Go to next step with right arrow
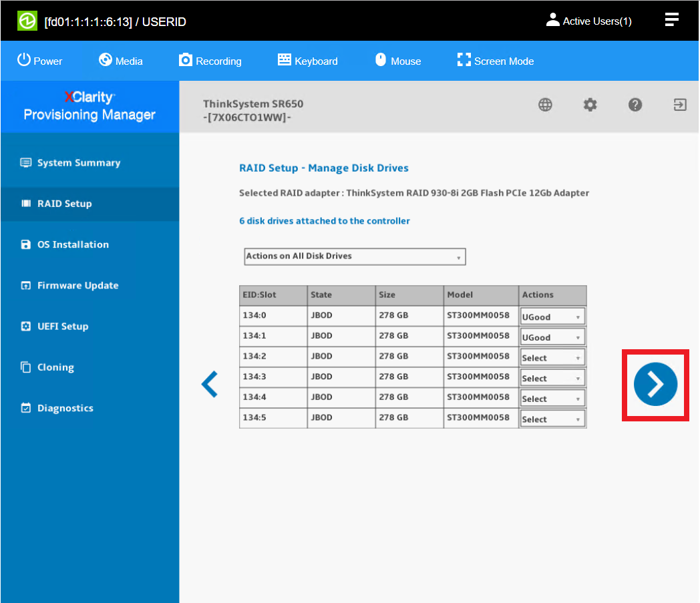The image size is (700, 603). point(655,385)
